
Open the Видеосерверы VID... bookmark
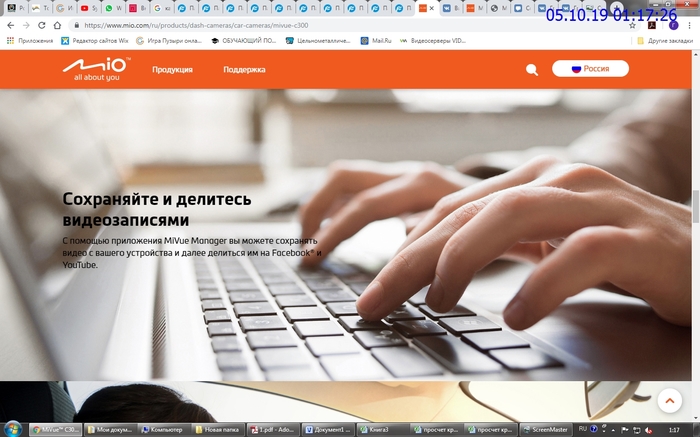click(432, 41)
